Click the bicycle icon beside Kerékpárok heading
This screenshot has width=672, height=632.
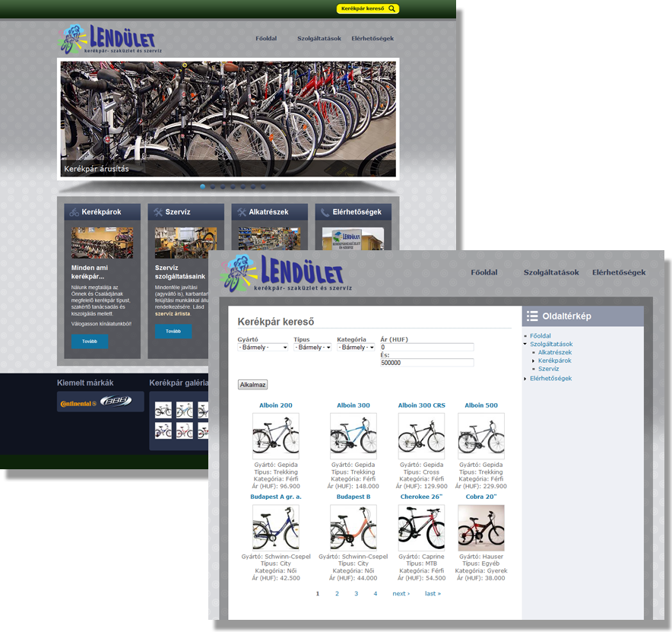(74, 212)
